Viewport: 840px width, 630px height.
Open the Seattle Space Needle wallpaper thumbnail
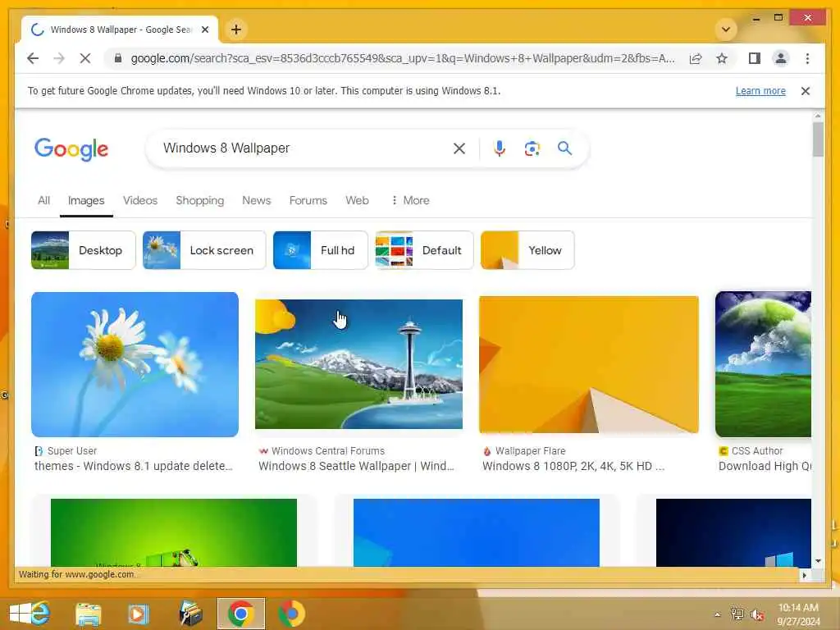click(x=359, y=364)
